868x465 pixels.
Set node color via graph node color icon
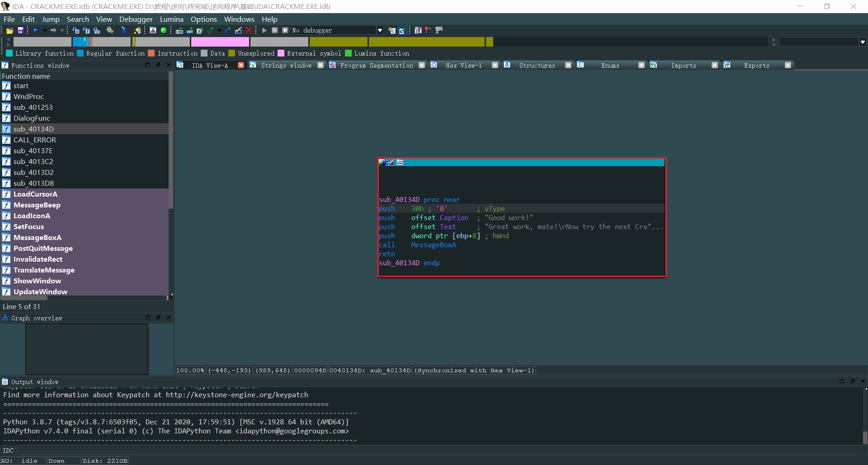(382, 162)
